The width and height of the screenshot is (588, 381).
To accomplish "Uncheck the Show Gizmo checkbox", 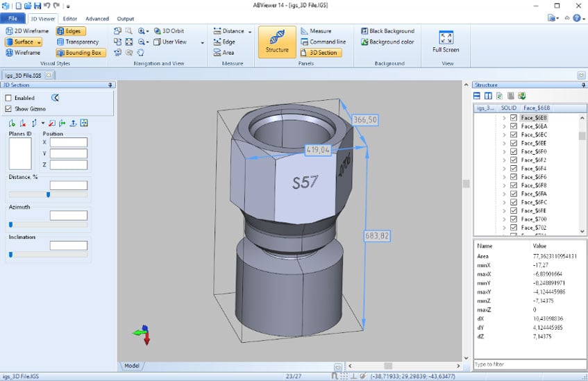I will click(x=8, y=109).
